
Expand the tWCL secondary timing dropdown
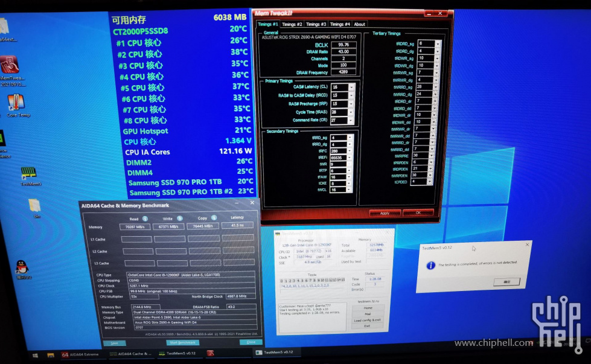pos(348,190)
